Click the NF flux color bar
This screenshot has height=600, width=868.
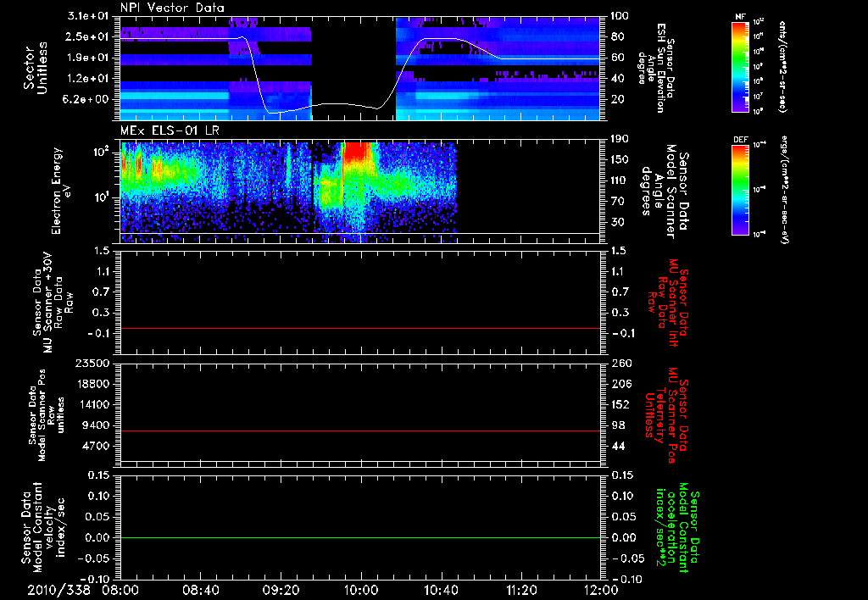tap(741, 66)
